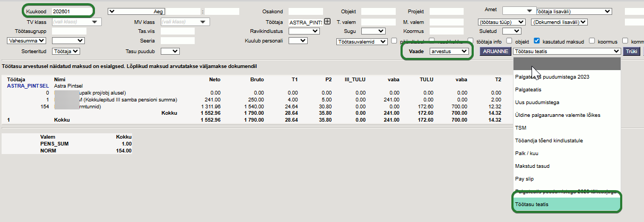
Task: Open the Sorteeritud Töötaja dropdown
Action: click(67, 51)
